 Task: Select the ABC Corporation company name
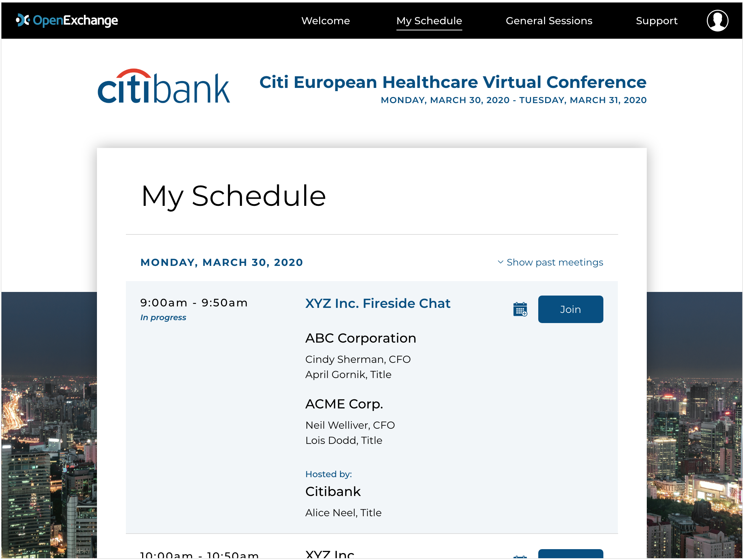point(361,338)
